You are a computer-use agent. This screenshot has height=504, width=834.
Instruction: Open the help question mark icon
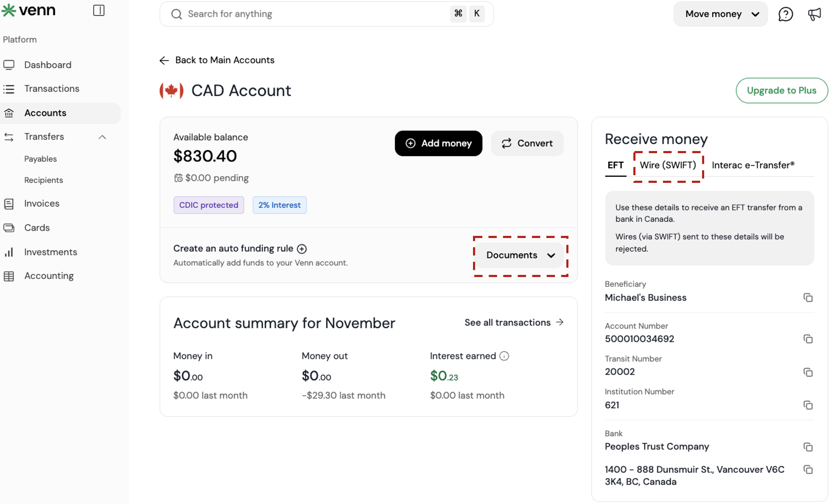785,14
